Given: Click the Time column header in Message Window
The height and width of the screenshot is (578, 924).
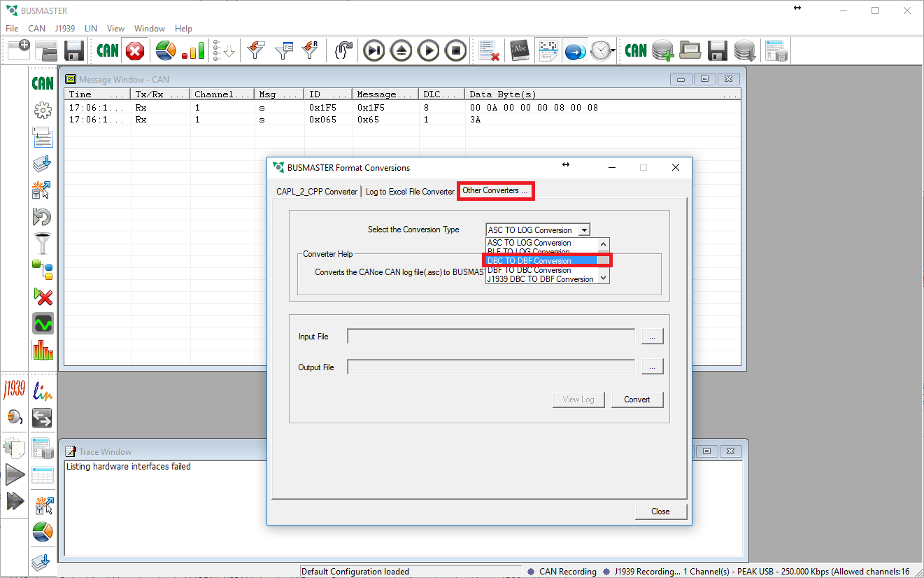Looking at the screenshot, I should [x=97, y=94].
